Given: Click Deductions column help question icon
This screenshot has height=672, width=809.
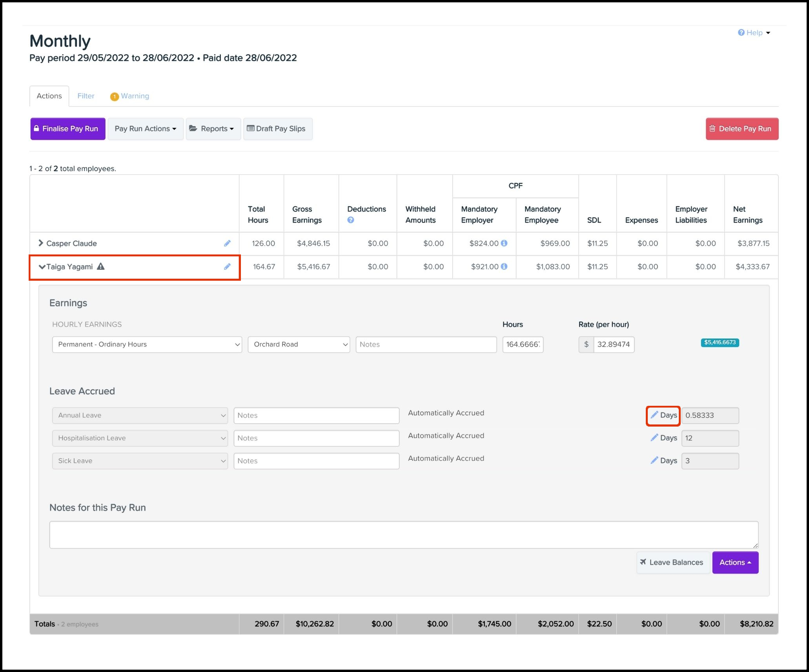Looking at the screenshot, I should (x=351, y=220).
